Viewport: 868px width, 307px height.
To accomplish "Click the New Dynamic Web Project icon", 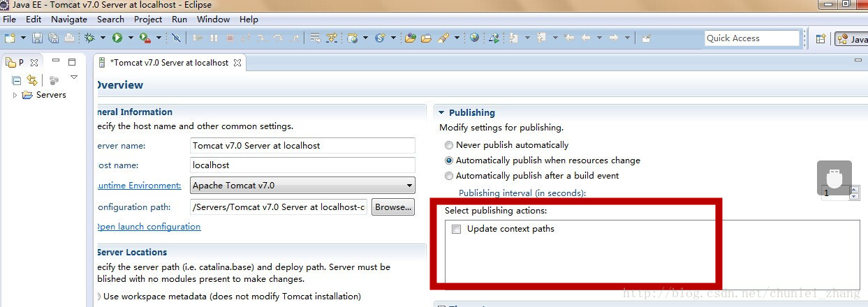I will [x=353, y=38].
